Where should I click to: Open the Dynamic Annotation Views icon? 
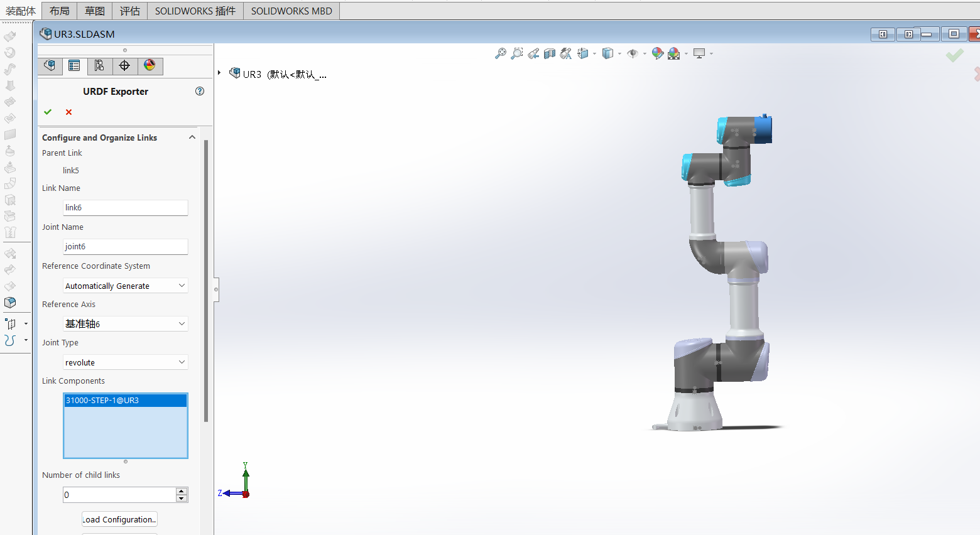click(x=566, y=53)
